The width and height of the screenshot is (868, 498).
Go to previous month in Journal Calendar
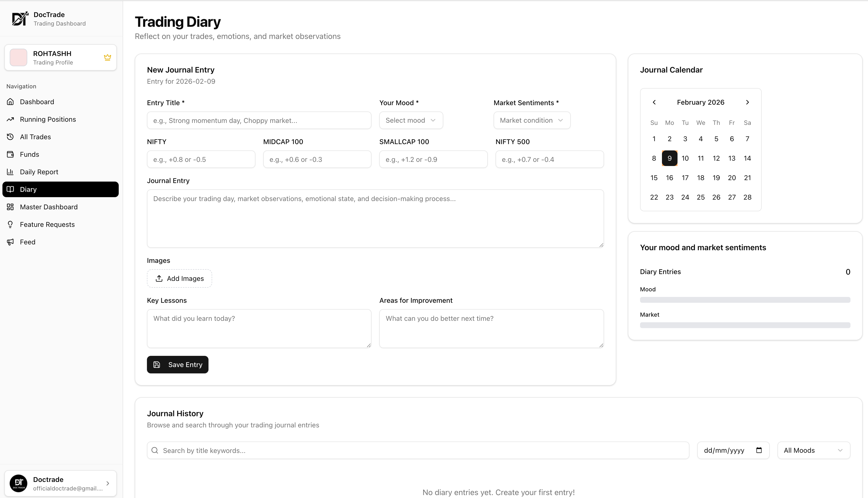point(654,102)
